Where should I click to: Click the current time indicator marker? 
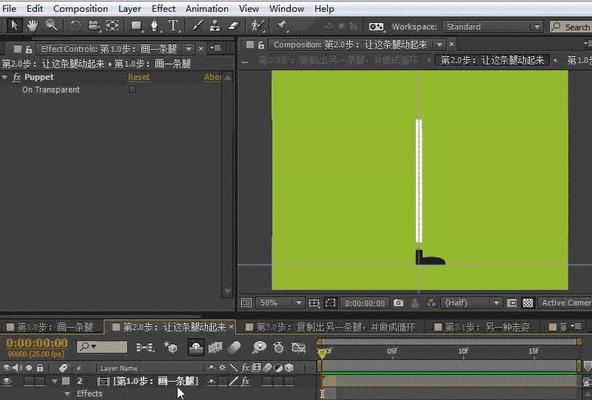click(322, 354)
